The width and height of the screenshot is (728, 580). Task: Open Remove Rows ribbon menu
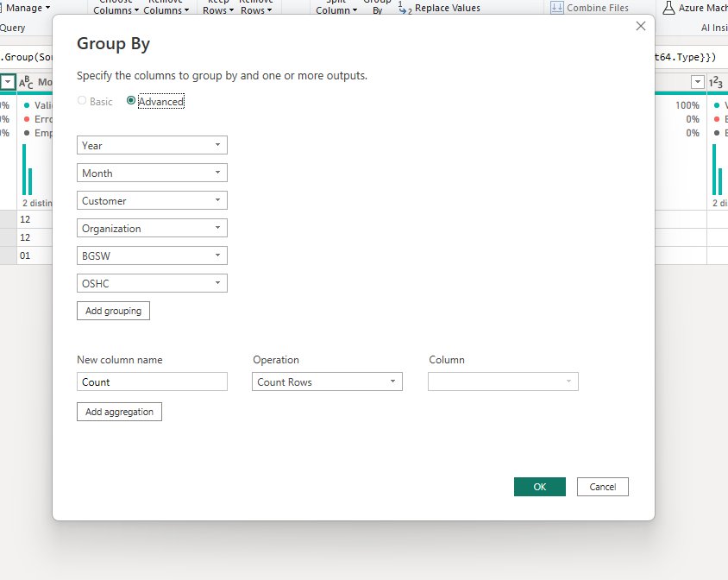click(x=256, y=8)
